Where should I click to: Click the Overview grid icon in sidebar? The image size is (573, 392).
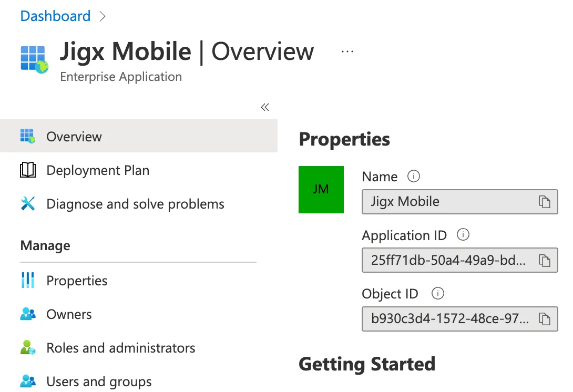[28, 136]
